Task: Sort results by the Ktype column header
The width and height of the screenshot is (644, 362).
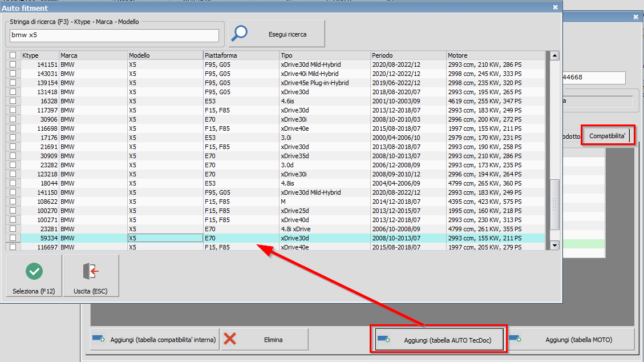Action: (x=39, y=55)
